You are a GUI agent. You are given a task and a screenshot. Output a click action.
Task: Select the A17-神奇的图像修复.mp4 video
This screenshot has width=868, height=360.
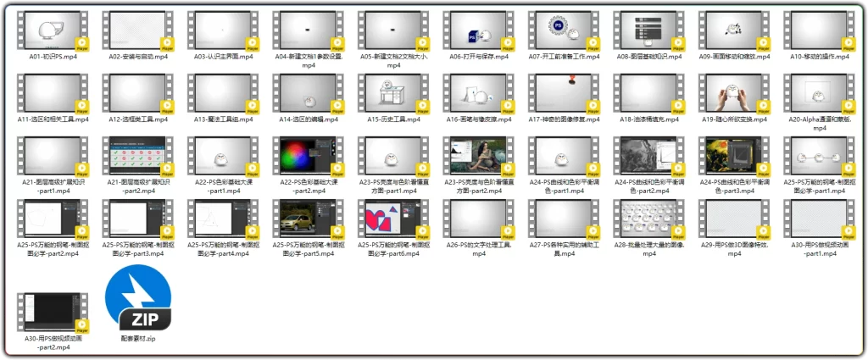(x=564, y=93)
